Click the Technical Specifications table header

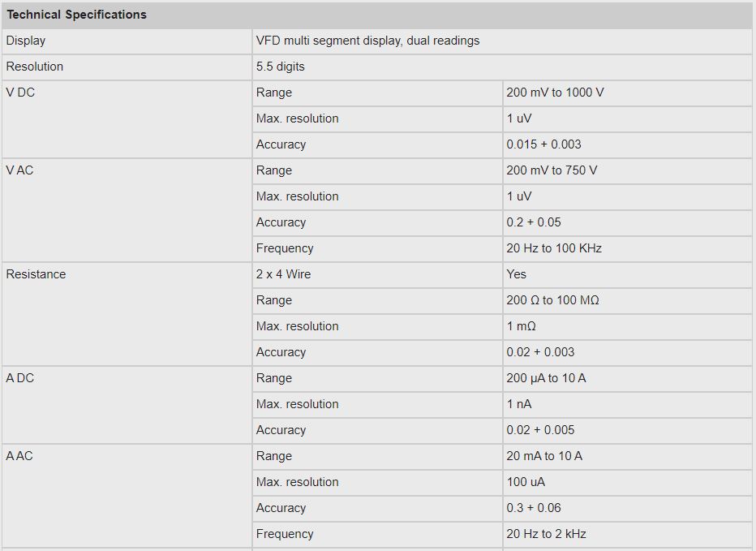click(77, 15)
